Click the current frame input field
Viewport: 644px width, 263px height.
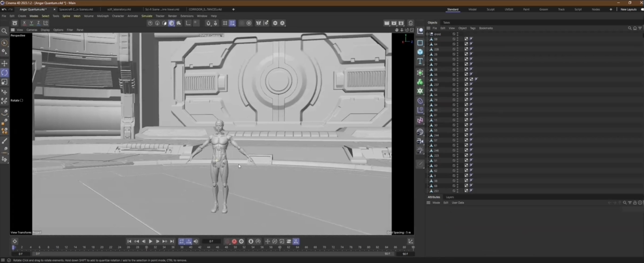pyautogui.click(x=211, y=241)
